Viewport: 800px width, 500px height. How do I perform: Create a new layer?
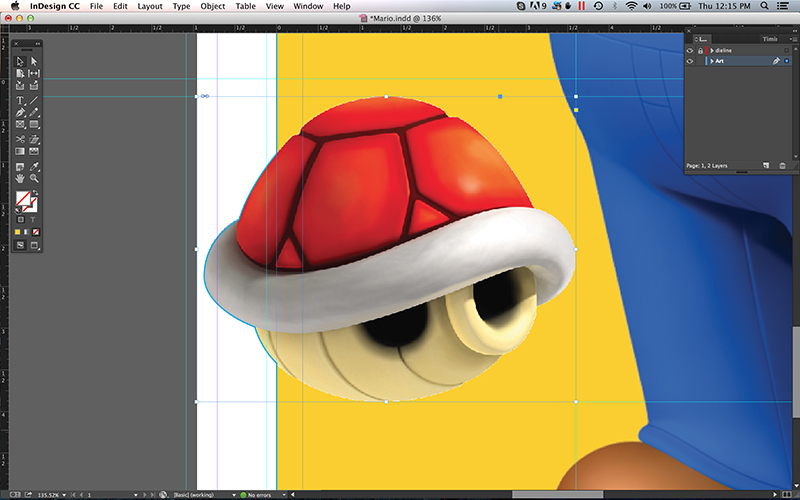pyautogui.click(x=766, y=166)
